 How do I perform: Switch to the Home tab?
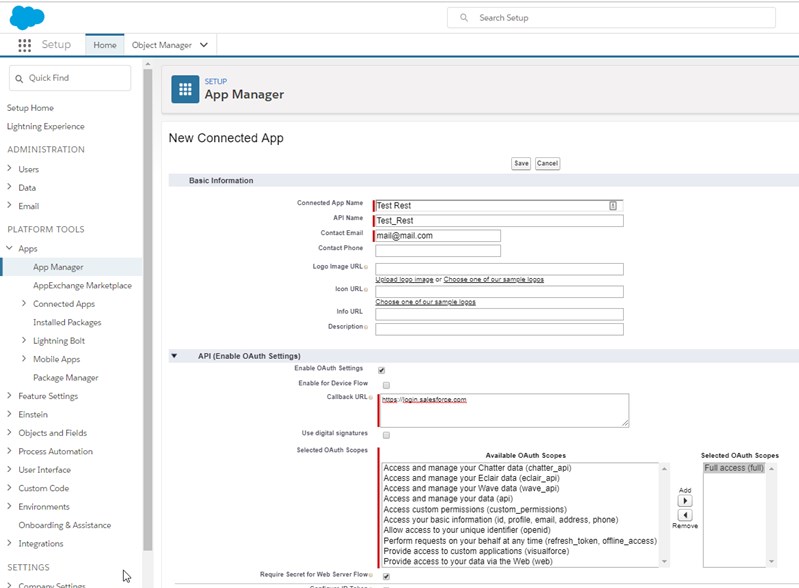[x=104, y=45]
